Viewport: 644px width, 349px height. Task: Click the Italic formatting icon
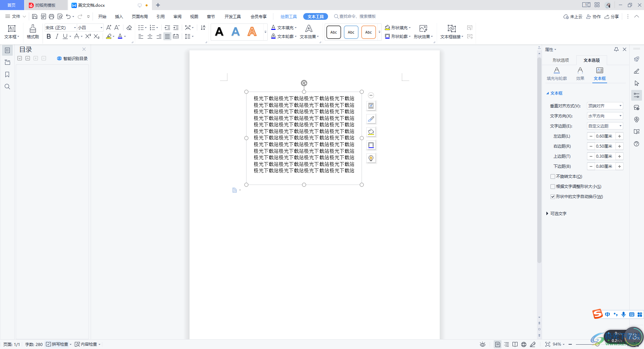(x=57, y=36)
